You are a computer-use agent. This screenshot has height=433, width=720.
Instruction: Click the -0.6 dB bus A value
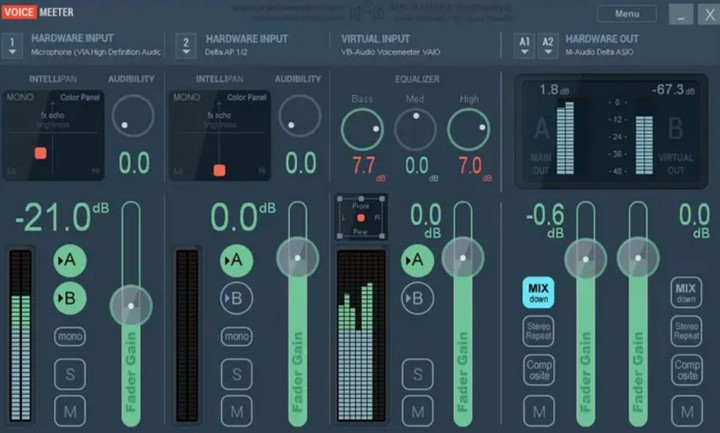click(x=545, y=220)
